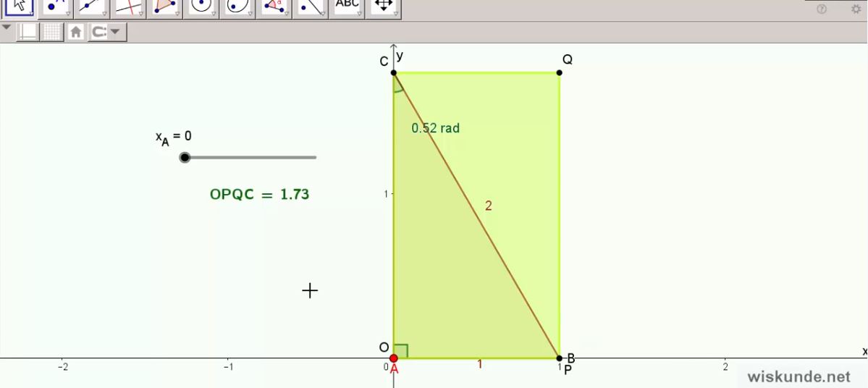Viewport: 868px width, 388px height.
Task: Expand the Perpendicular Line tool's dropdown triangle
Action: pos(140,13)
